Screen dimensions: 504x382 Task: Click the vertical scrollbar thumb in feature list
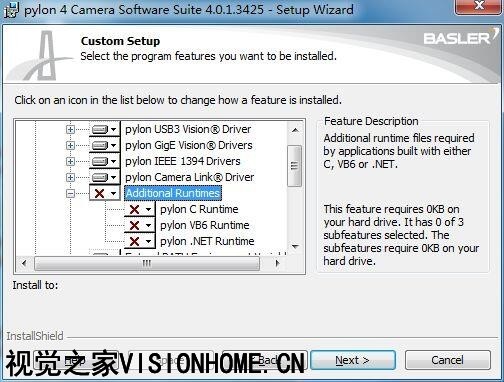[294, 166]
